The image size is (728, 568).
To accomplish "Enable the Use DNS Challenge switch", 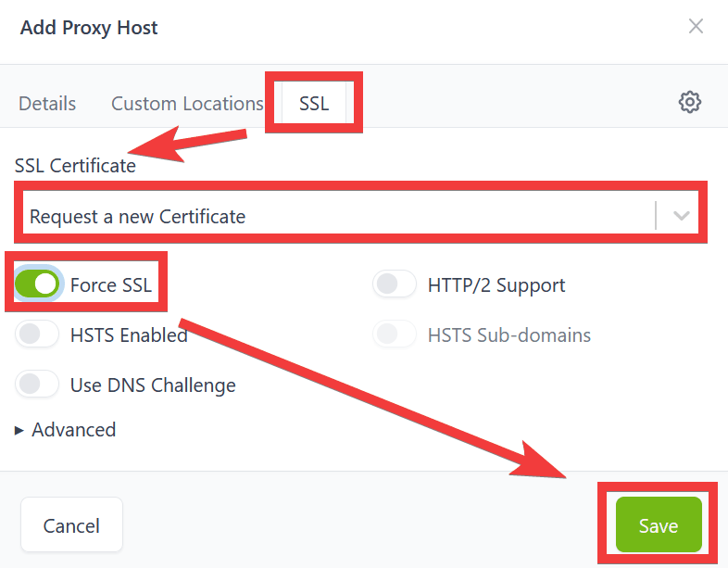I will point(38,385).
